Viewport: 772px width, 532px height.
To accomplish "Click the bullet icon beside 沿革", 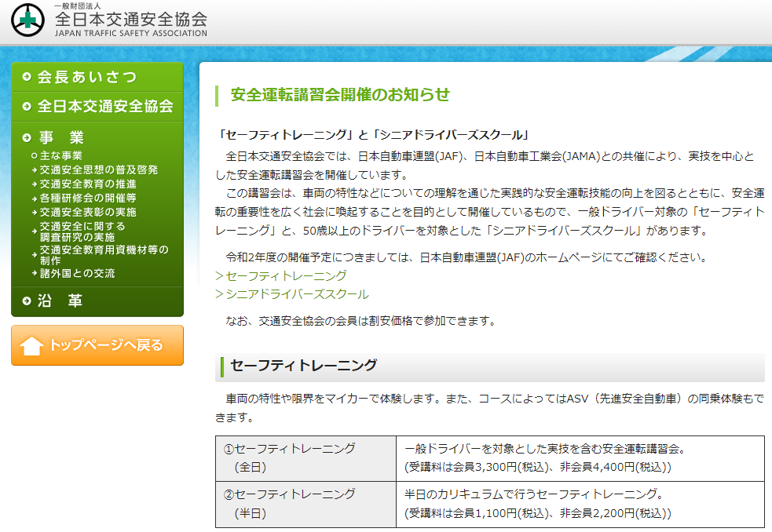I will click(27, 301).
